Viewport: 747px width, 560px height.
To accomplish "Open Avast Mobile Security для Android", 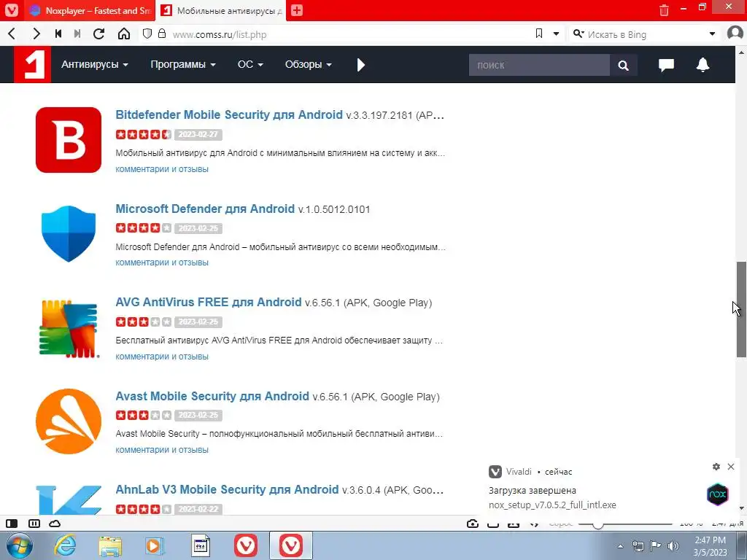I will (212, 396).
